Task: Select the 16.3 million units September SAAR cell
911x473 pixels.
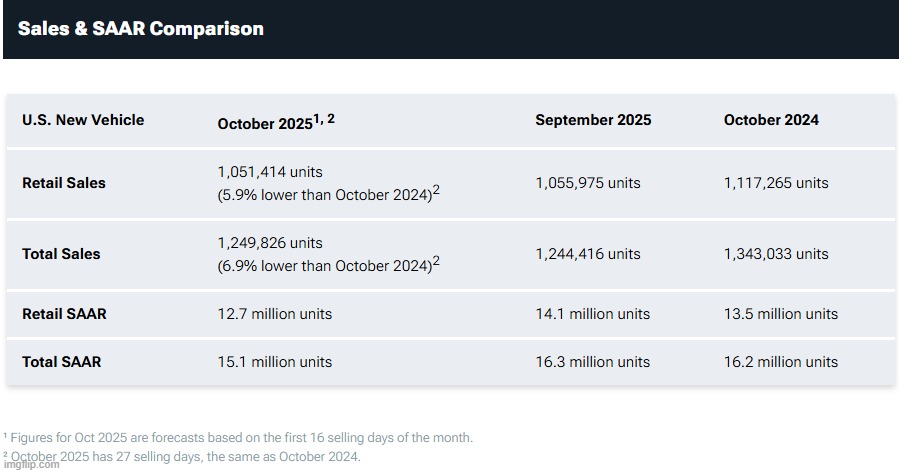Action: [x=593, y=362]
